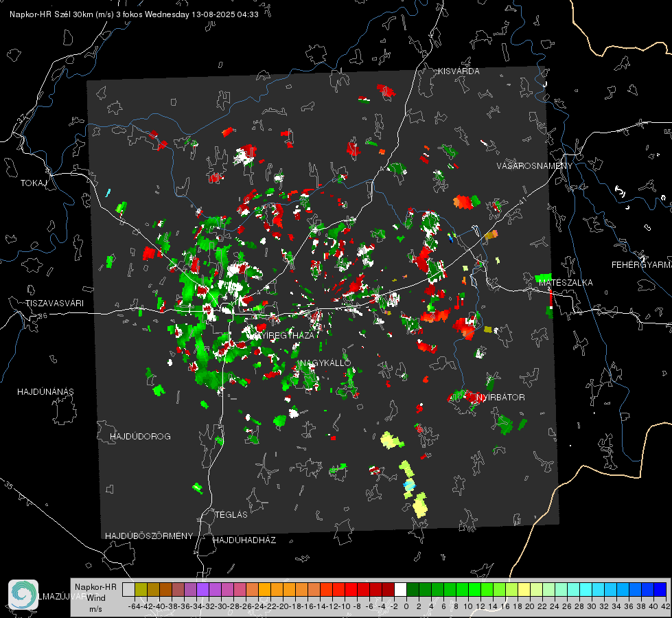This screenshot has width=672, height=618.
Task: Click the 'Napkor-HR' legend title
Action: click(95, 587)
